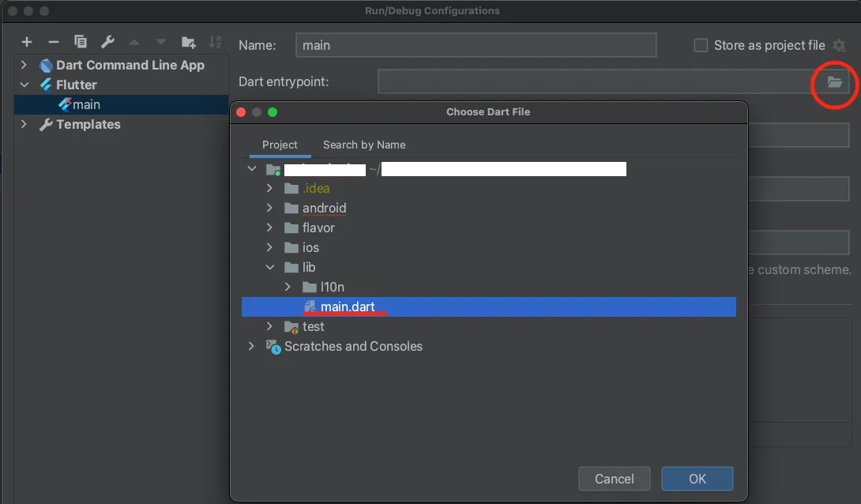The image size is (861, 504).
Task: Expand the Templates node
Action: [24, 124]
